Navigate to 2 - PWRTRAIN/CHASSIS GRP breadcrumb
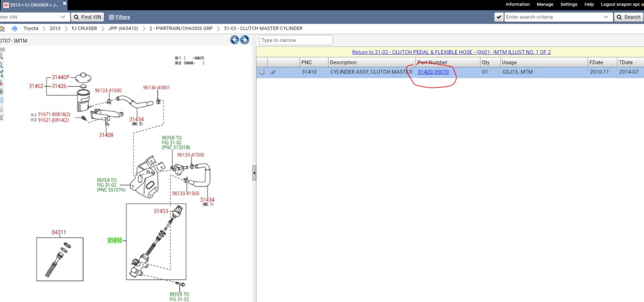This screenshot has width=644, height=302. coord(181,29)
